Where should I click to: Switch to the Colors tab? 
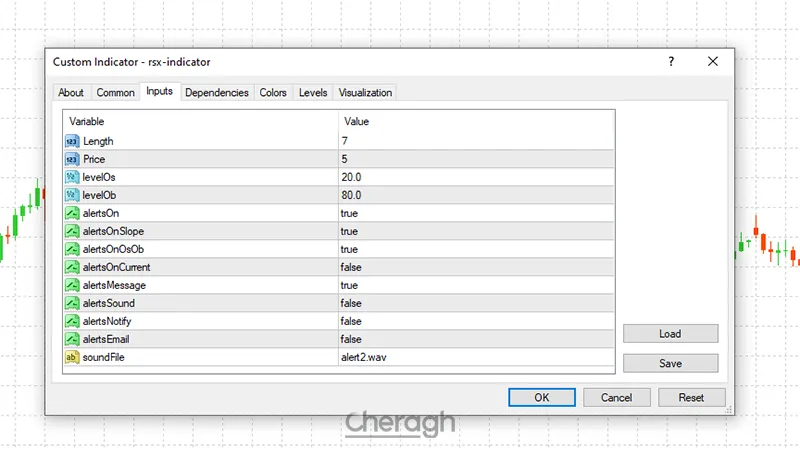pyautogui.click(x=273, y=93)
